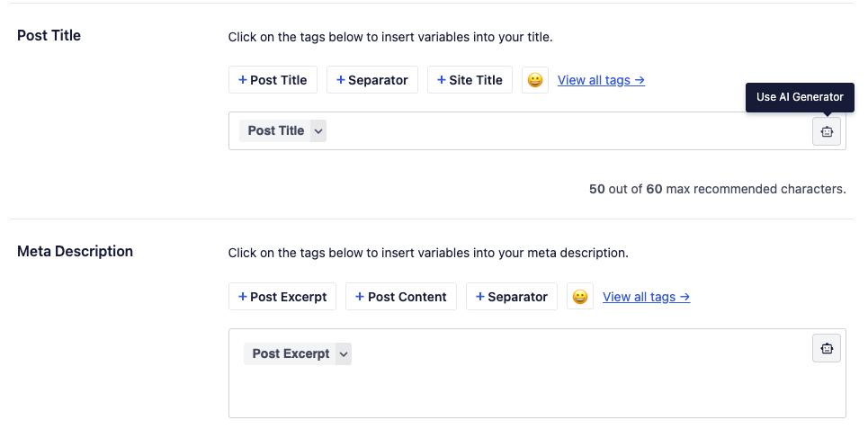Click the AI Generator robot icon for Meta Description
The image size is (868, 438).
827,348
